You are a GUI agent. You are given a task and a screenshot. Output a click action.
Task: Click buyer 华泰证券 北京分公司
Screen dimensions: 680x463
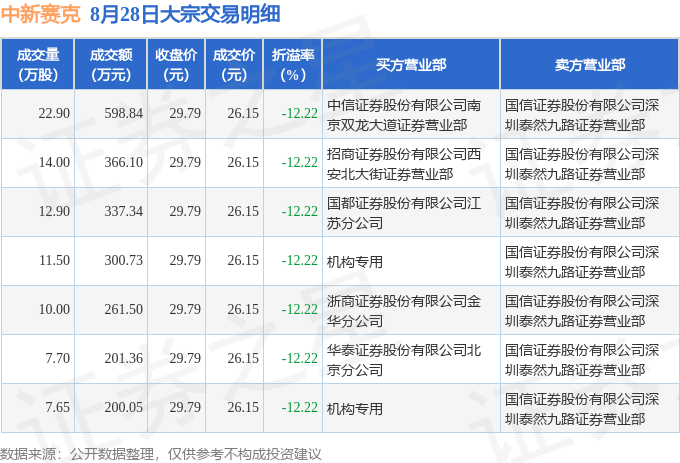[404, 360]
